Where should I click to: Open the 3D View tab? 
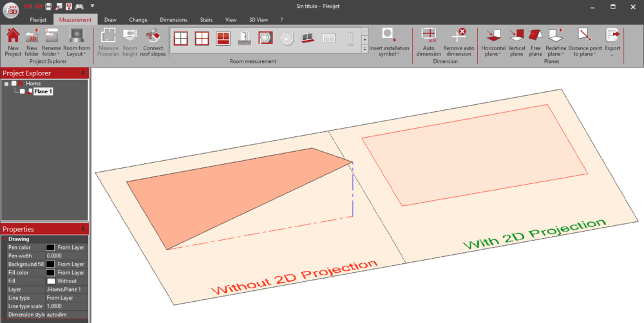tap(258, 20)
